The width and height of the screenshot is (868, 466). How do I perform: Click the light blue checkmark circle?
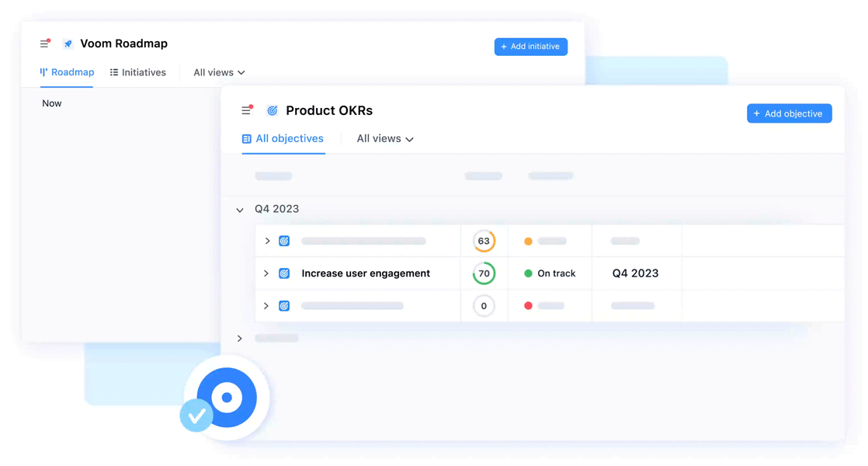[x=196, y=416]
